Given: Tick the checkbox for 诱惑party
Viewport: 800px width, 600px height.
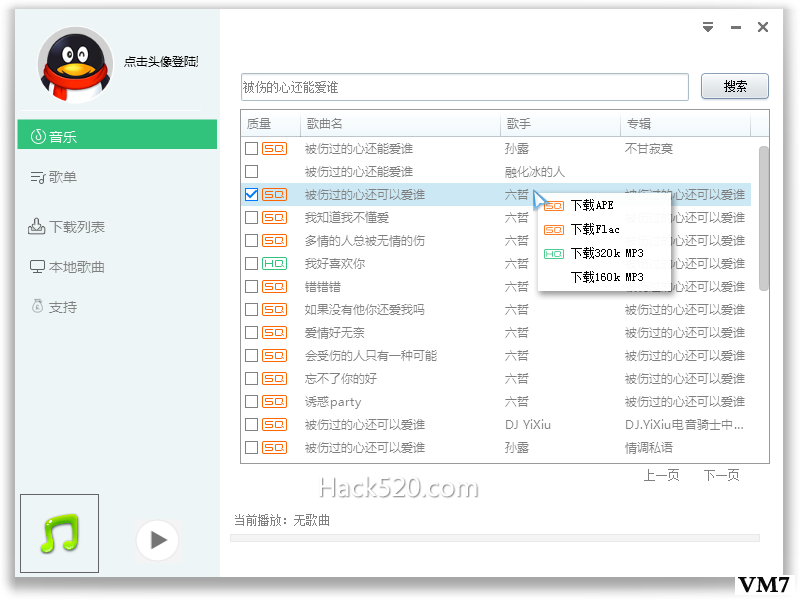Looking at the screenshot, I should click(x=251, y=402).
